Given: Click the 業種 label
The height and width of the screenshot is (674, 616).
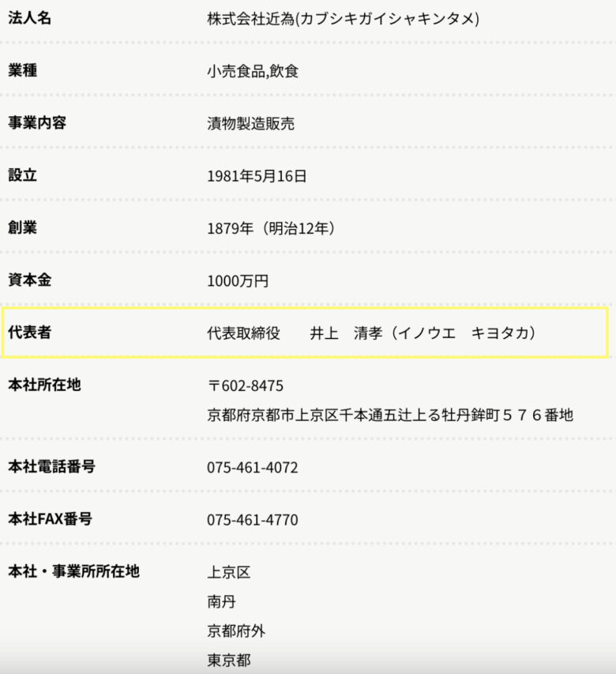Looking at the screenshot, I should pos(22,70).
